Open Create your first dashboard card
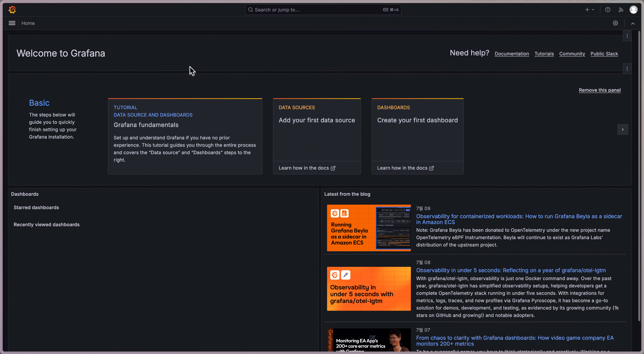 coord(417,129)
